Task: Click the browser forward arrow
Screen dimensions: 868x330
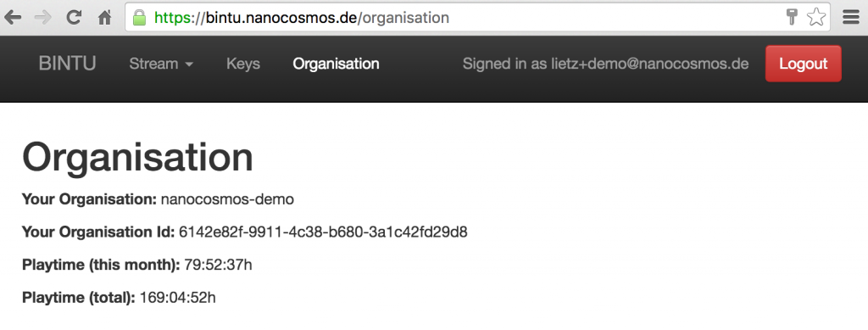Action: pyautogui.click(x=42, y=18)
